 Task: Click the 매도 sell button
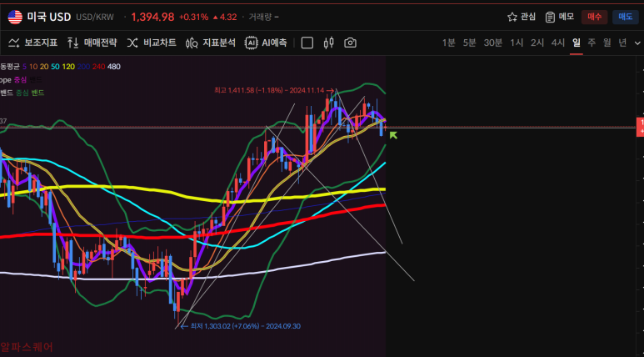[x=626, y=17]
